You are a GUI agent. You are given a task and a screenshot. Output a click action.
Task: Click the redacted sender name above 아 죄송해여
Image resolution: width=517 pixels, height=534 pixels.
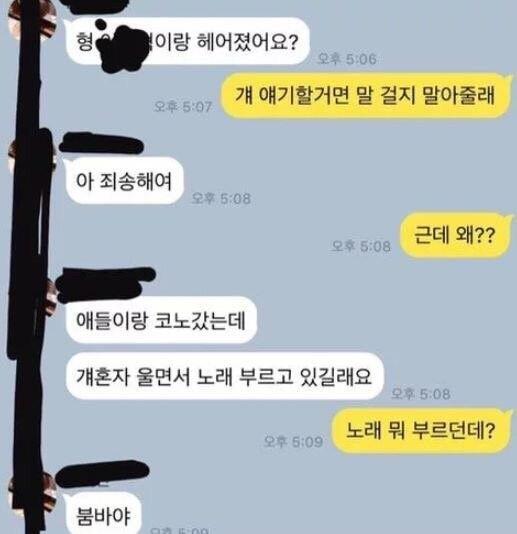(x=101, y=144)
